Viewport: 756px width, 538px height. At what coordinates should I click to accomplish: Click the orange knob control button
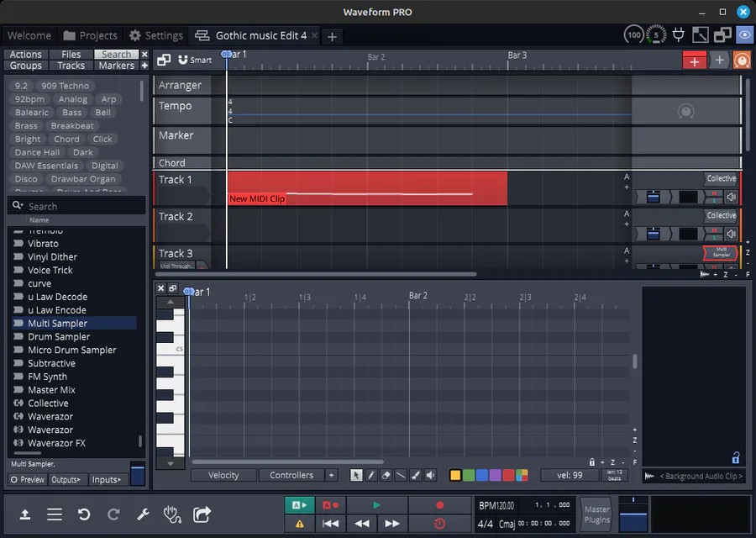742,61
